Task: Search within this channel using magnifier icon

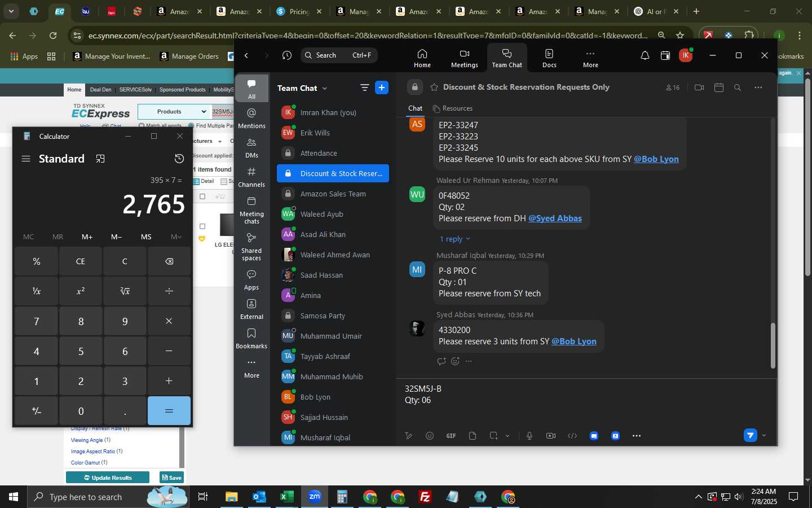Action: click(x=737, y=87)
